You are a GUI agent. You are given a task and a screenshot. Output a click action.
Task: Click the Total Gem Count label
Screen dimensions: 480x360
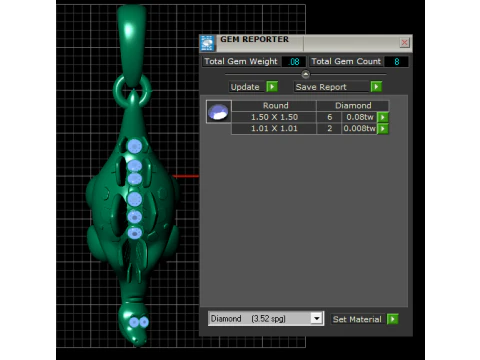[x=346, y=62]
